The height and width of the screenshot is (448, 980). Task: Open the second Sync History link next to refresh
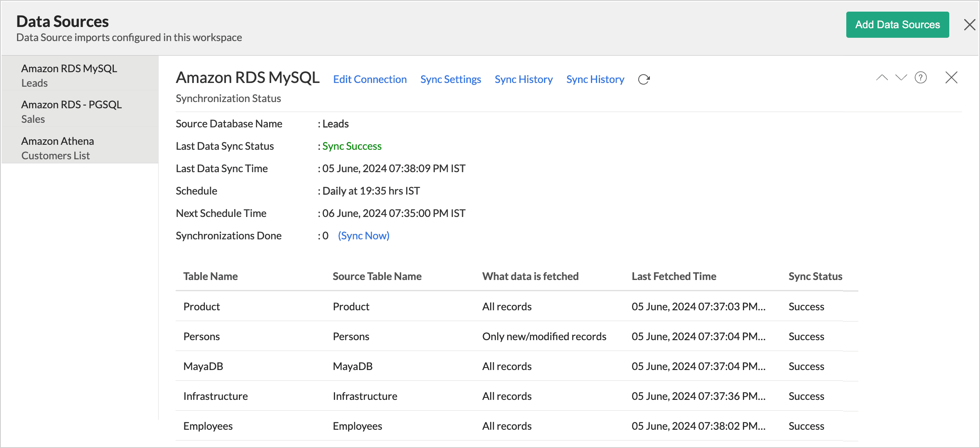click(x=595, y=79)
